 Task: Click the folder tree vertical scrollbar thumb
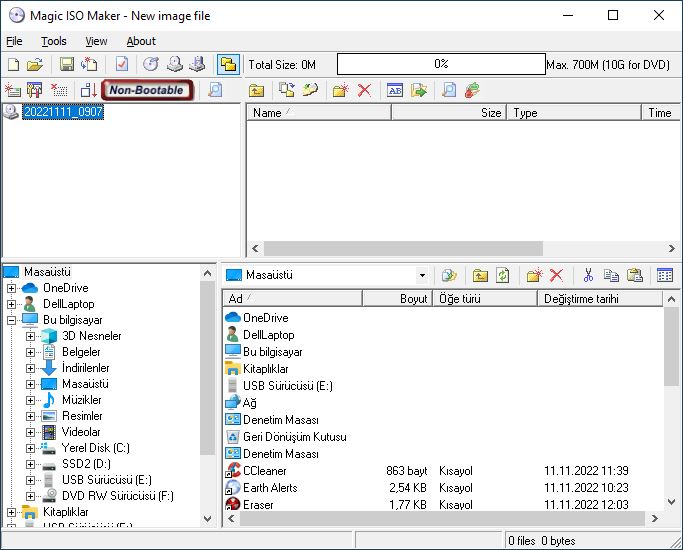(207, 368)
